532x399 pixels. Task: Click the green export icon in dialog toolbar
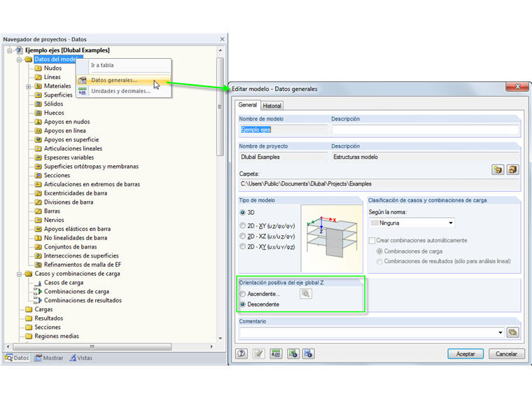click(293, 353)
